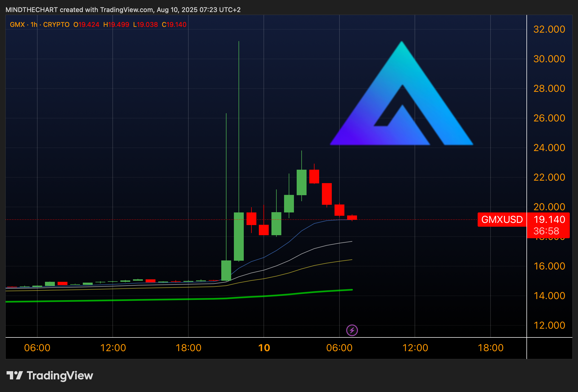Click the 12.000 price axis label
This screenshot has height=392, width=578.
click(549, 325)
